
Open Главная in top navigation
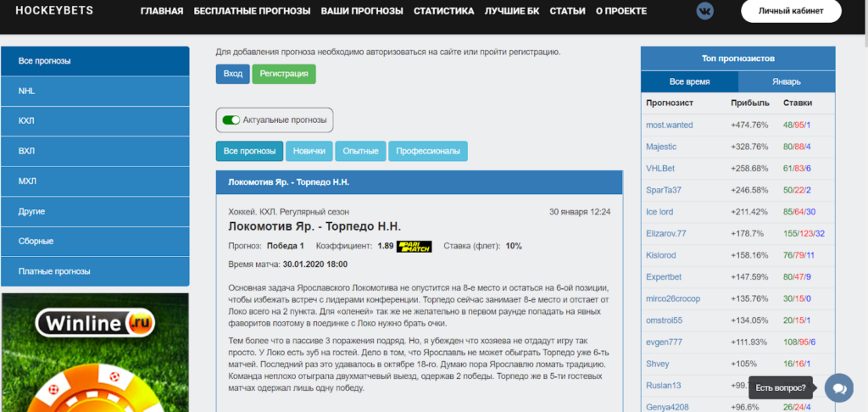162,11
